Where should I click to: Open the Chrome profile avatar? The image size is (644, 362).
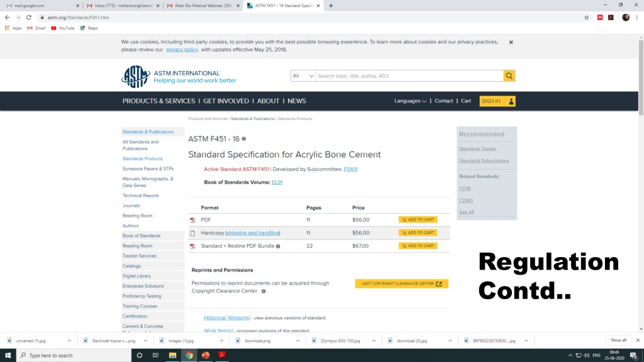click(x=626, y=18)
